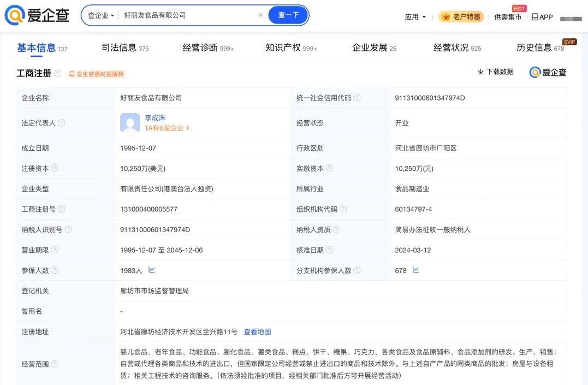This screenshot has height=385, width=588.
Task: Click the bell 发生变更时提醒我 reminder toggle
Action: [x=96, y=74]
